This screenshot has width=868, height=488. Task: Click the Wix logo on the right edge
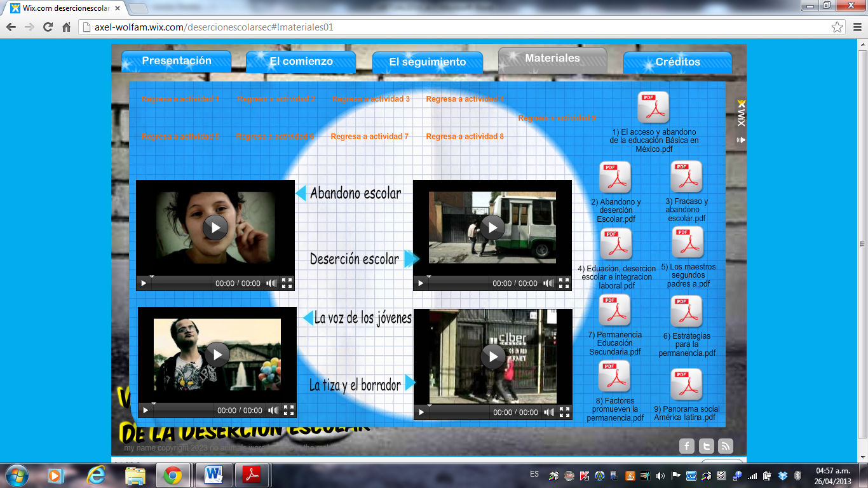(741, 114)
